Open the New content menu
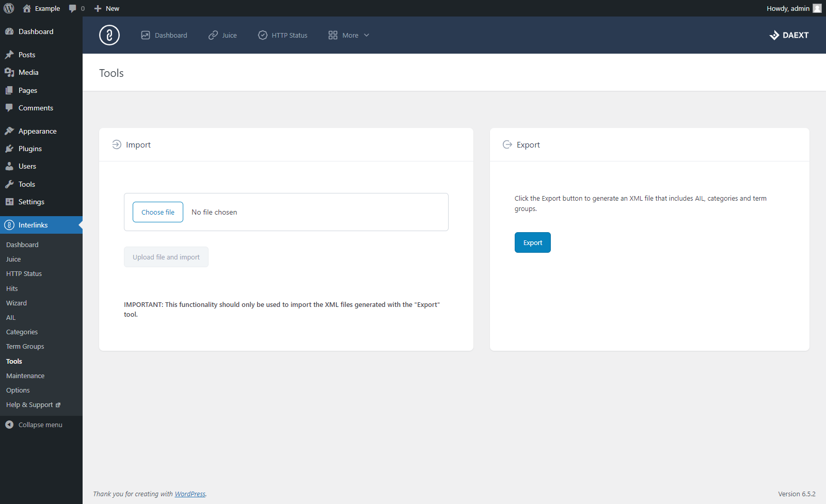826x504 pixels. click(107, 8)
